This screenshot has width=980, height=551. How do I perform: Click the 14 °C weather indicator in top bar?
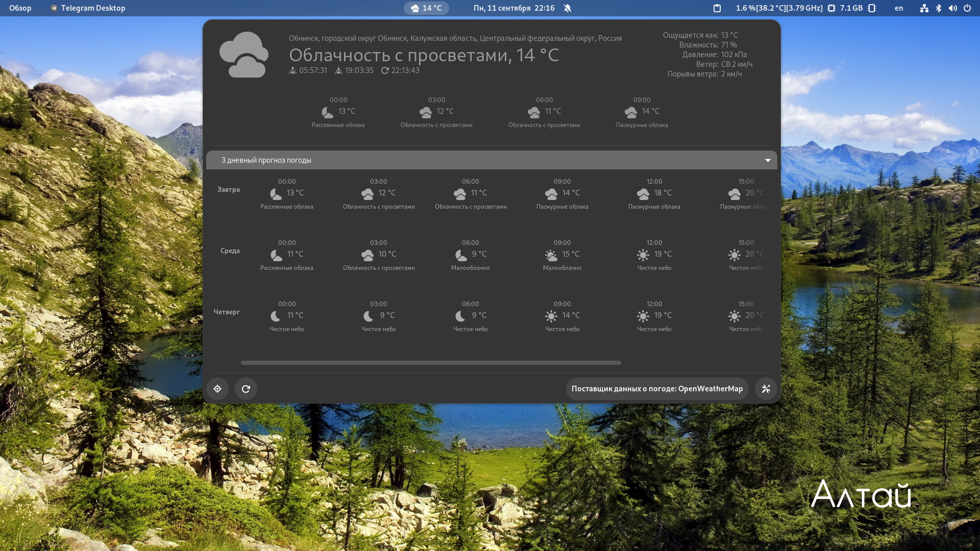pyautogui.click(x=426, y=8)
